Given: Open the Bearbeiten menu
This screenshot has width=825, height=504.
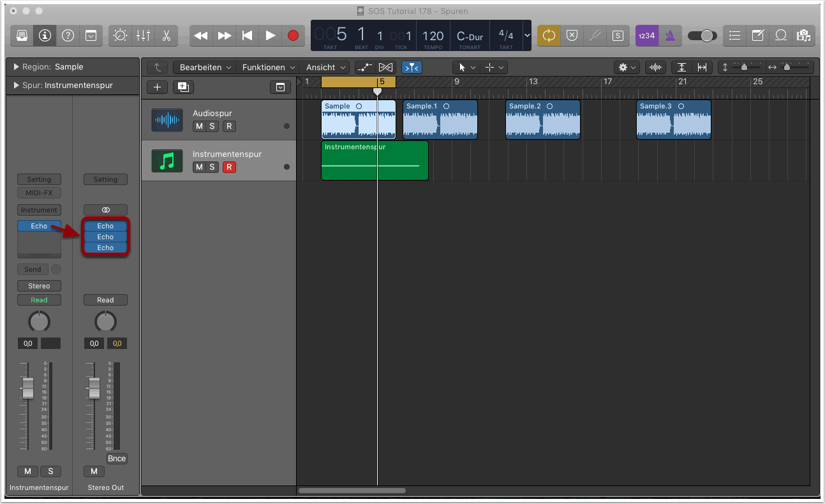Looking at the screenshot, I should tap(204, 67).
